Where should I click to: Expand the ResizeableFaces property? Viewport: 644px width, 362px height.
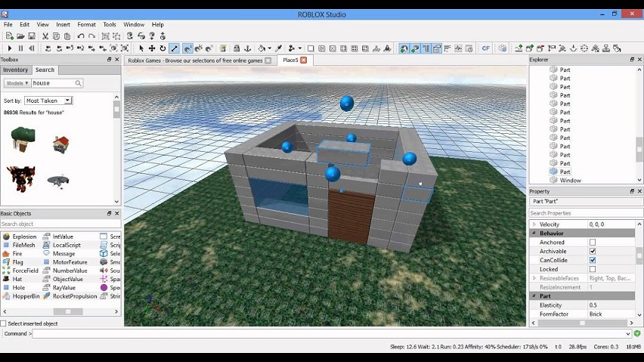(x=534, y=278)
